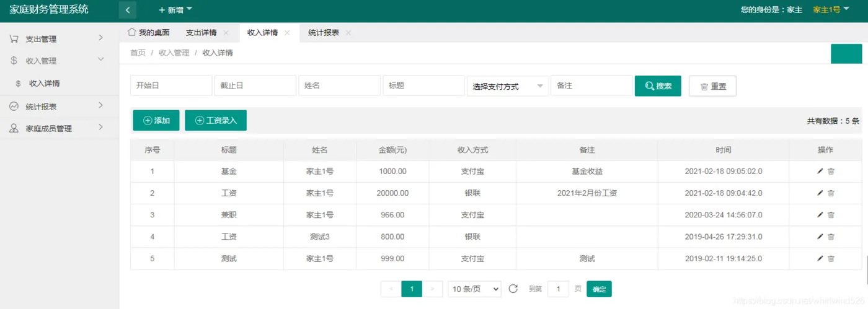This screenshot has width=868, height=309.
Task: Click the refresh icon in pagination
Action: tap(513, 289)
